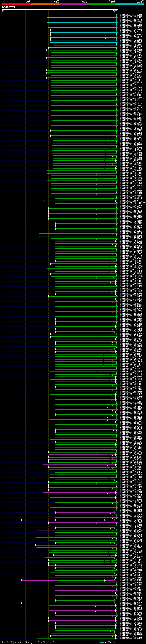Select the UniRef100_Q8RUT5 label
This screenshot has height=644, width=146.
pos(131,70)
